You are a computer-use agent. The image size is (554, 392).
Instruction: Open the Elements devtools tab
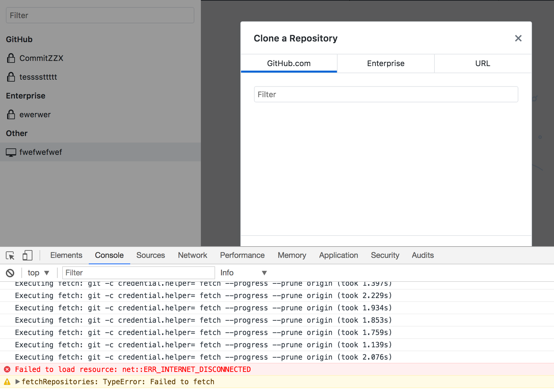point(66,255)
